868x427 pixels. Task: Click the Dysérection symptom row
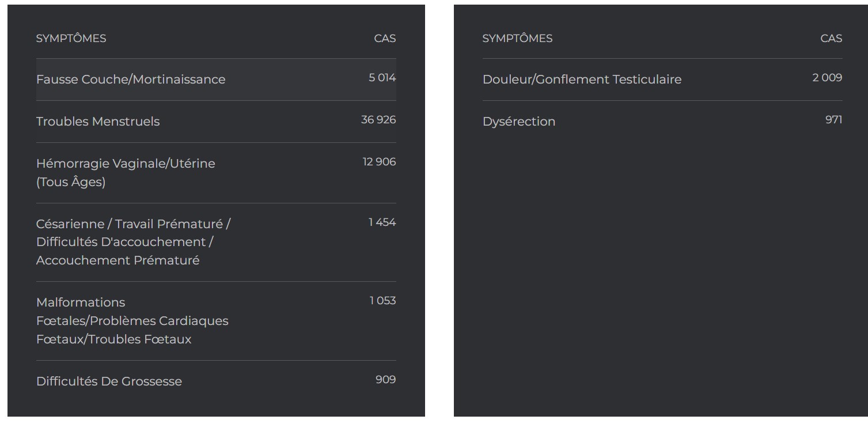pyautogui.click(x=662, y=122)
